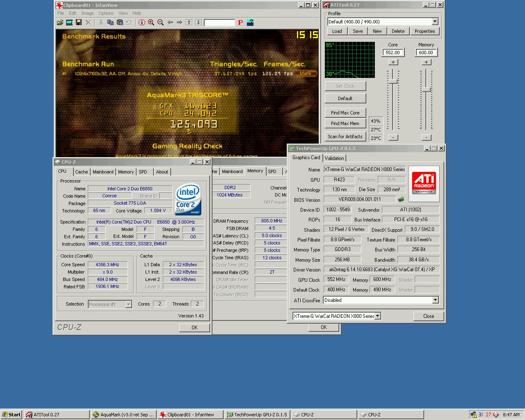Screen dimensions: 525x420
Task: Decrease Core clock with minus button
Action: [393, 137]
